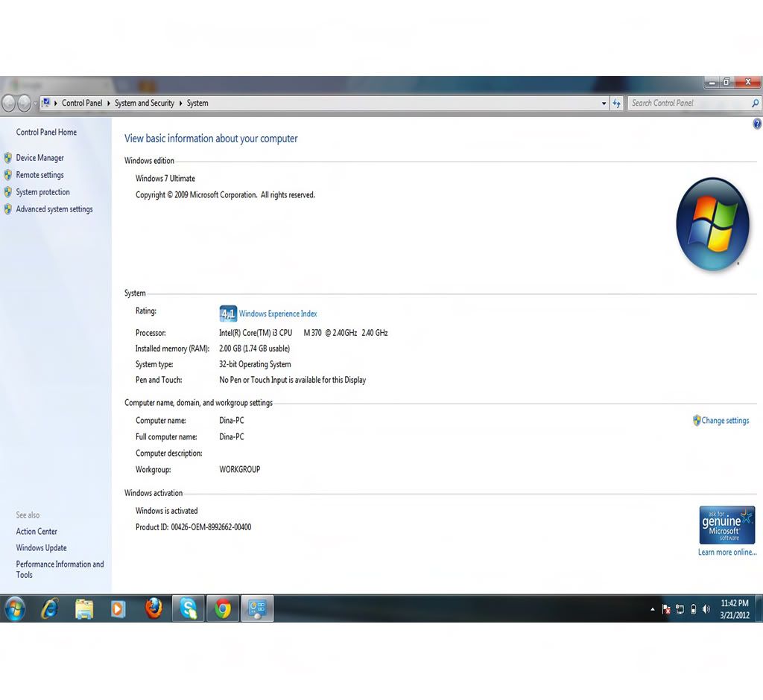Click the search magnifier icon
763x700 pixels.
(x=755, y=103)
